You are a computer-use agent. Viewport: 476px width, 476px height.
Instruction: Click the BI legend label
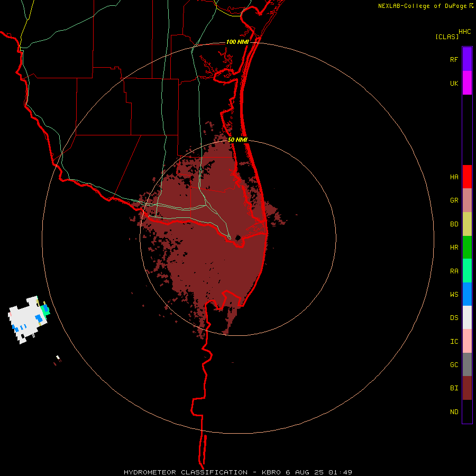(454, 388)
